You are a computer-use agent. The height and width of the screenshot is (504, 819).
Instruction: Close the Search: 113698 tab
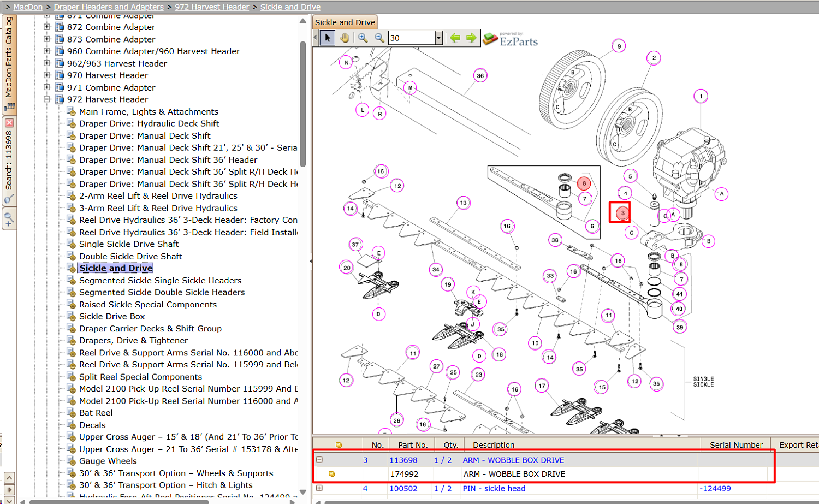coord(9,123)
